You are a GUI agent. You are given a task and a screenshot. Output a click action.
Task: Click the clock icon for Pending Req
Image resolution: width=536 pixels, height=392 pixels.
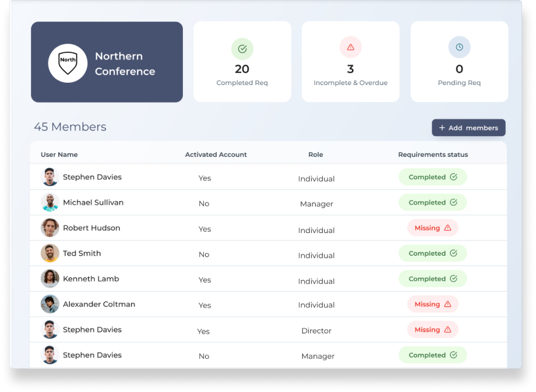click(459, 47)
